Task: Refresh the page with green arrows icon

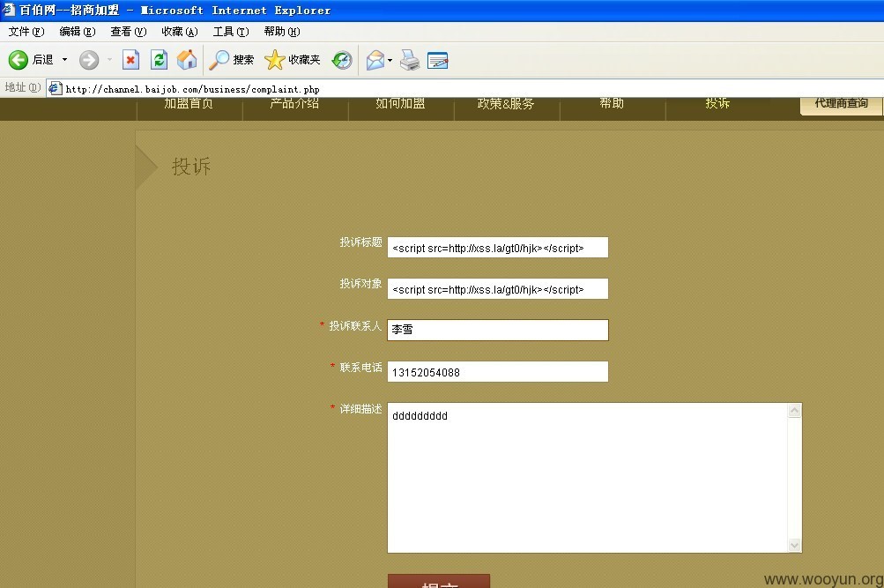Action: coord(160,60)
